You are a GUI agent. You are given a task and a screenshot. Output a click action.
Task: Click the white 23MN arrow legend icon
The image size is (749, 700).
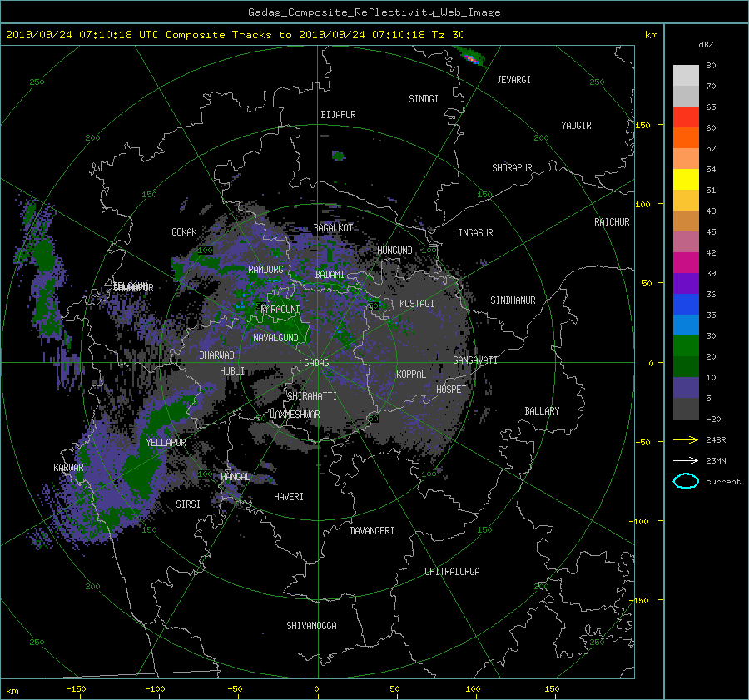(686, 460)
